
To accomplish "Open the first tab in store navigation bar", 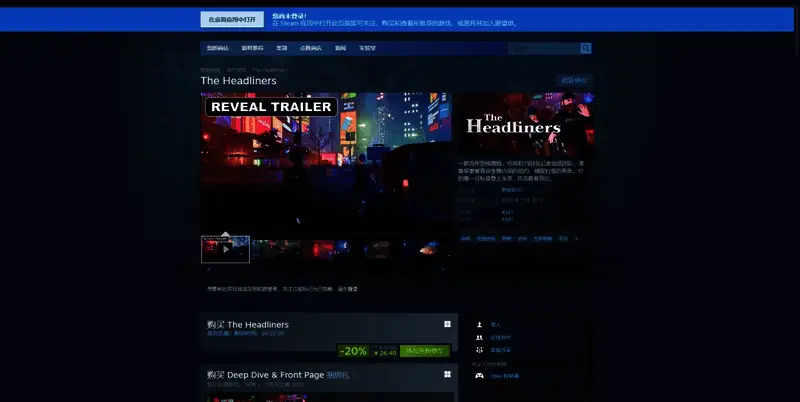I will (x=217, y=48).
